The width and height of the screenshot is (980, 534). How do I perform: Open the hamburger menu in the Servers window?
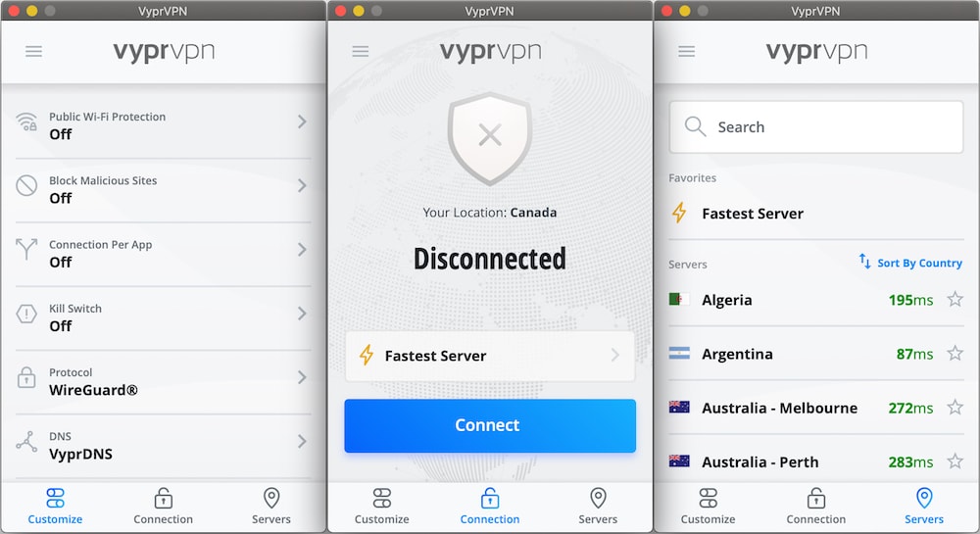pyautogui.click(x=686, y=51)
